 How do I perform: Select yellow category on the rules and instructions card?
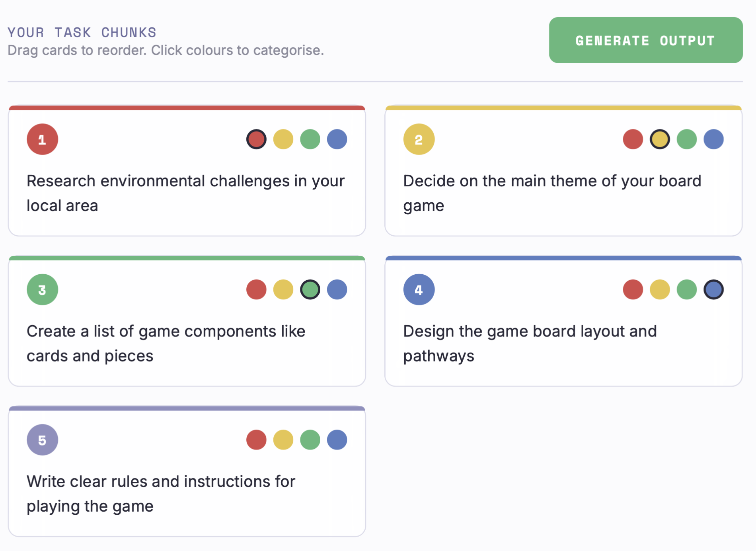283,440
